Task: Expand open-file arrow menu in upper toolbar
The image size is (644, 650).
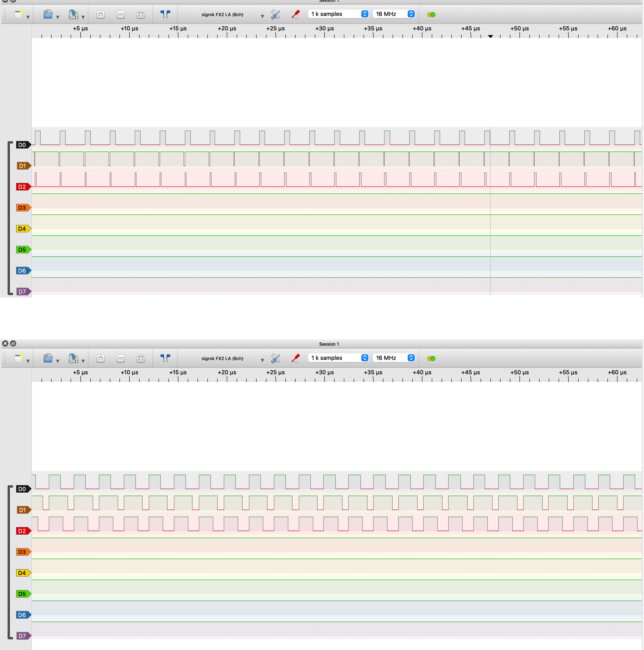Action: [58, 17]
